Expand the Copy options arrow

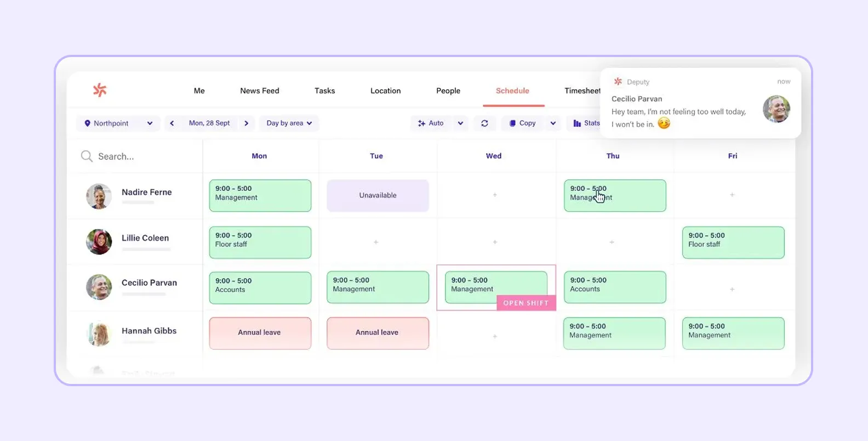553,123
